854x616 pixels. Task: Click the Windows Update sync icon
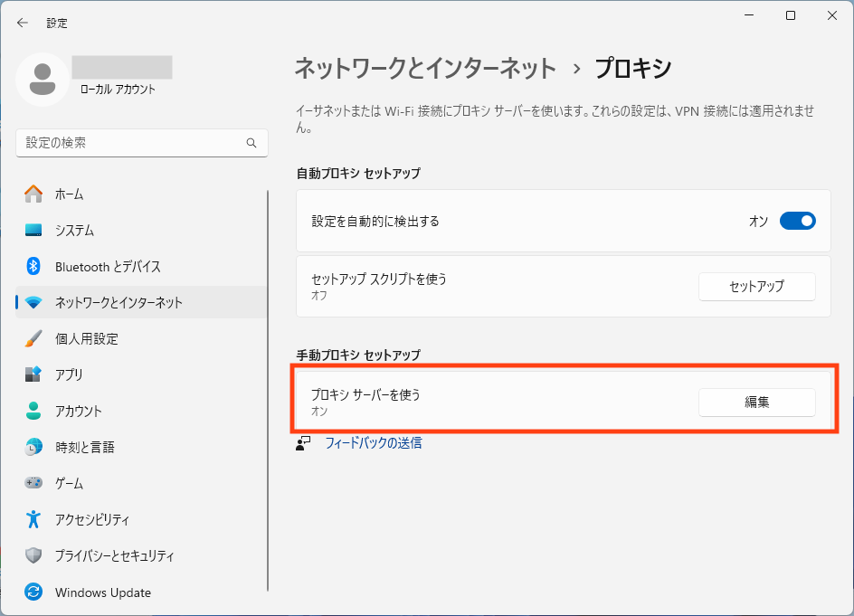click(33, 592)
